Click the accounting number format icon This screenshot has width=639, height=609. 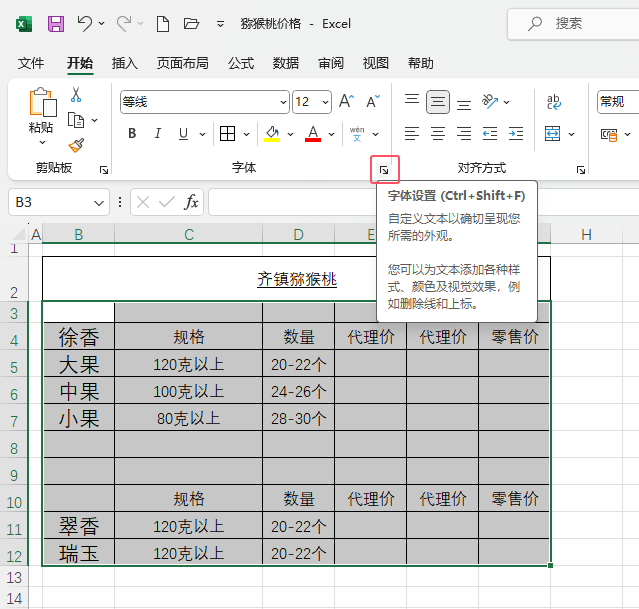609,134
